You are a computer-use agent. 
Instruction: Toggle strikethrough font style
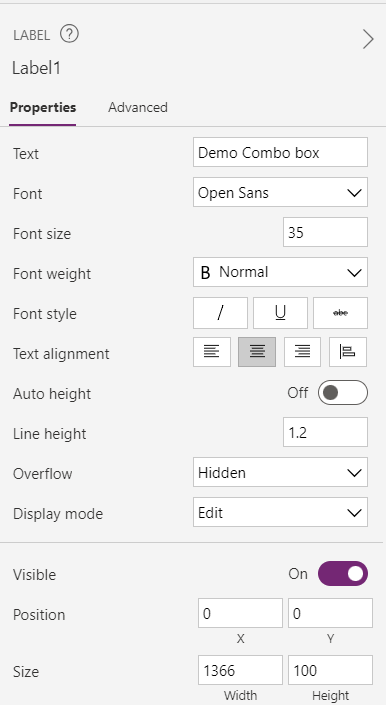340,312
